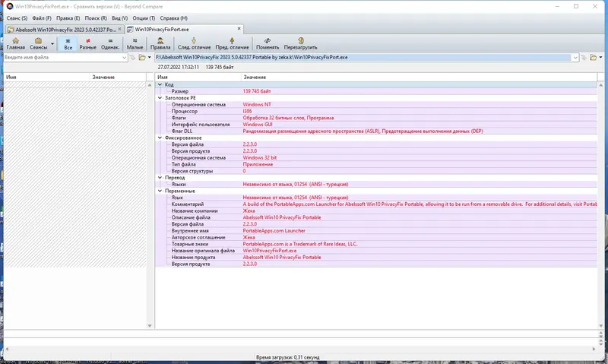Viewport: 608px width, 364px height.
Task: Open the Файл (F) menu
Action: [x=42, y=18]
